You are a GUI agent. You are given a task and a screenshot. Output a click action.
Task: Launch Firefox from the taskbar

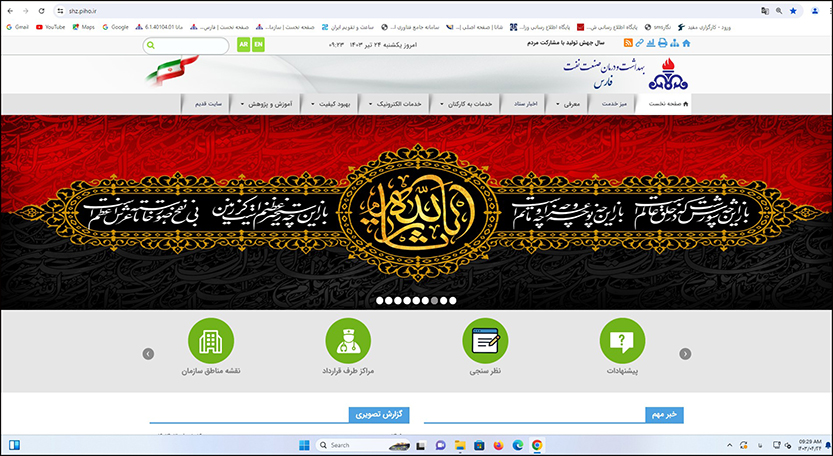coord(498,445)
